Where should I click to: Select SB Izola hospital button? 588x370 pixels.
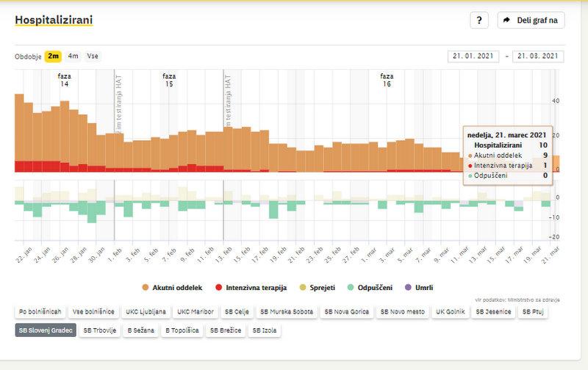click(266, 330)
